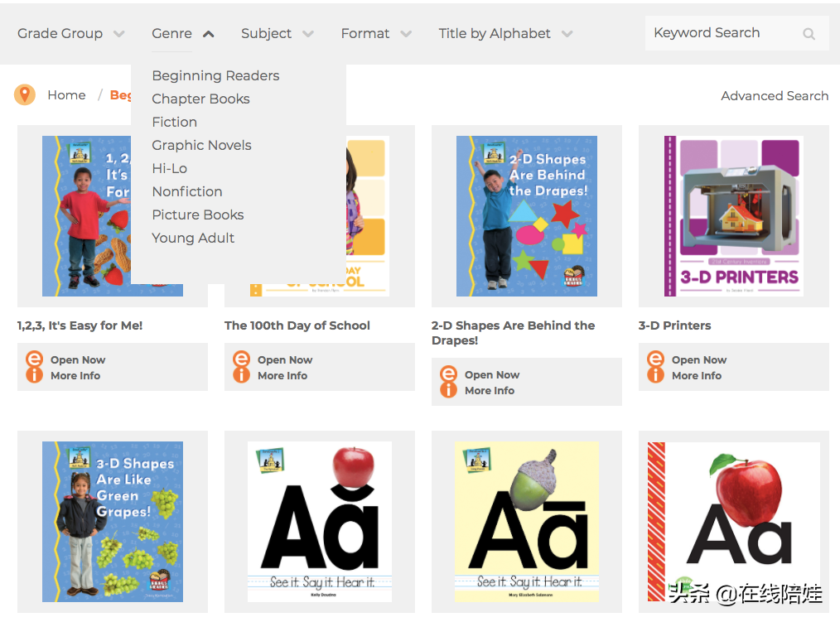Expand the Subject dropdown

click(x=277, y=33)
